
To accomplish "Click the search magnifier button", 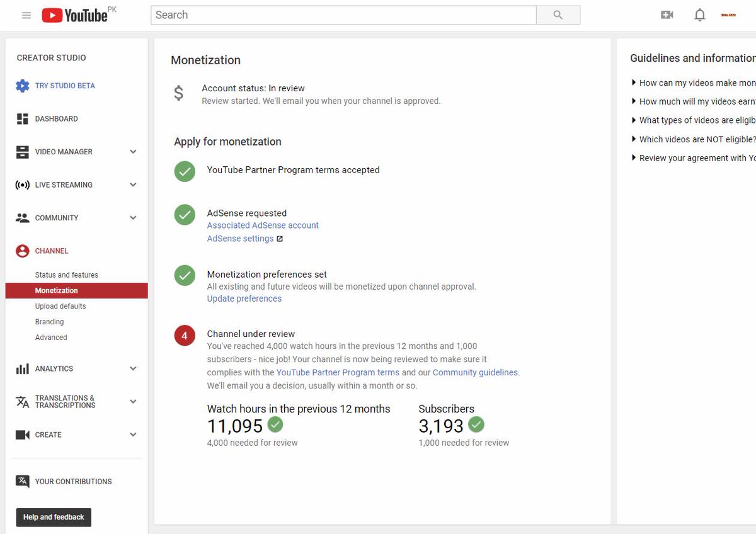I will coord(558,15).
